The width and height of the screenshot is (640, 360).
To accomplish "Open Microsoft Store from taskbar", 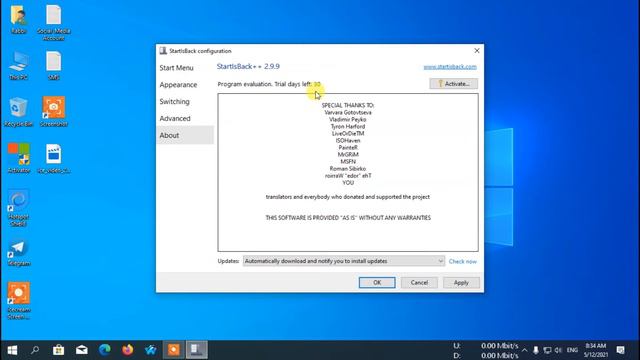I will (58, 350).
